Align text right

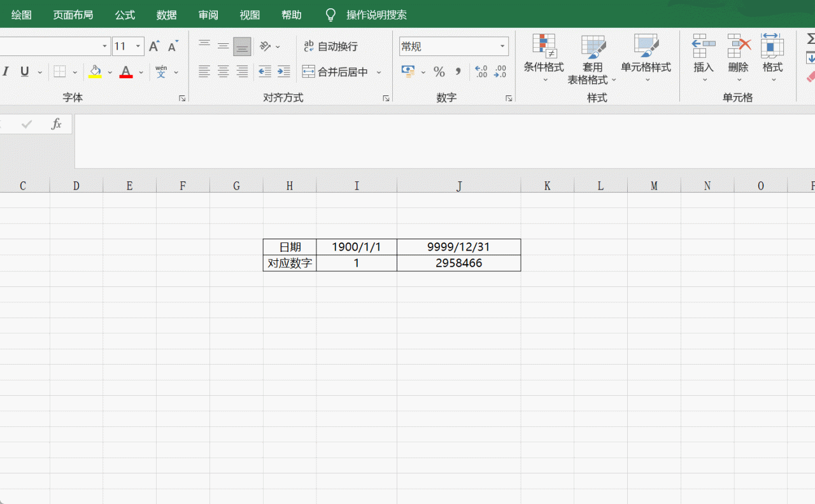coord(242,72)
